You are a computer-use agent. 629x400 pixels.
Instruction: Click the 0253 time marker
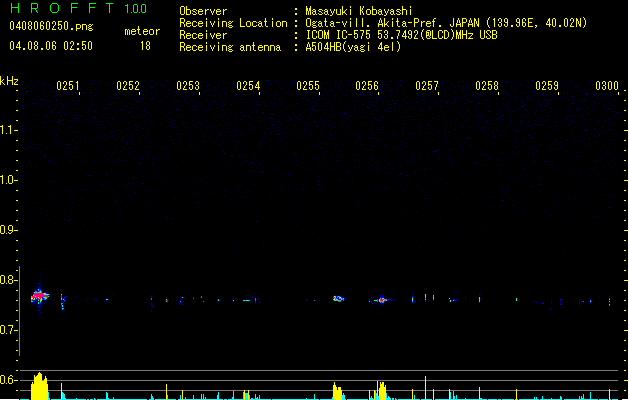(x=188, y=86)
